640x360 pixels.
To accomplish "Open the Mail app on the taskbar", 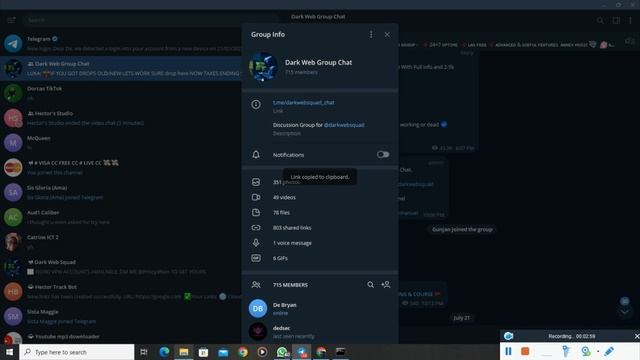I will (223, 352).
